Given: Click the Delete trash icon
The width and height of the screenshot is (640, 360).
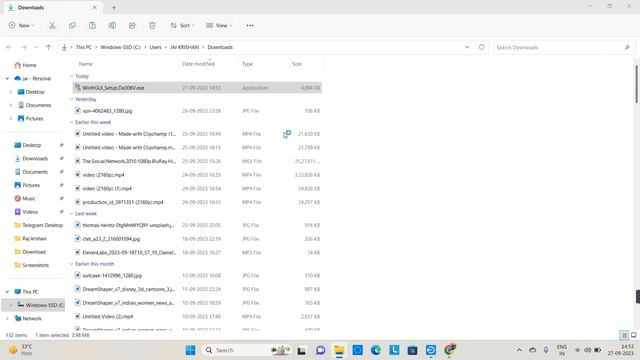Looking at the screenshot, I should click(152, 25).
